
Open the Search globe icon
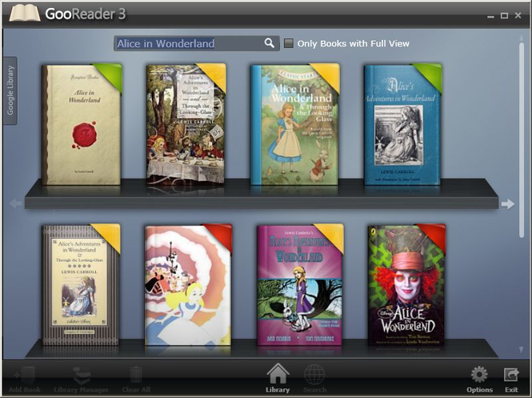[x=314, y=376]
